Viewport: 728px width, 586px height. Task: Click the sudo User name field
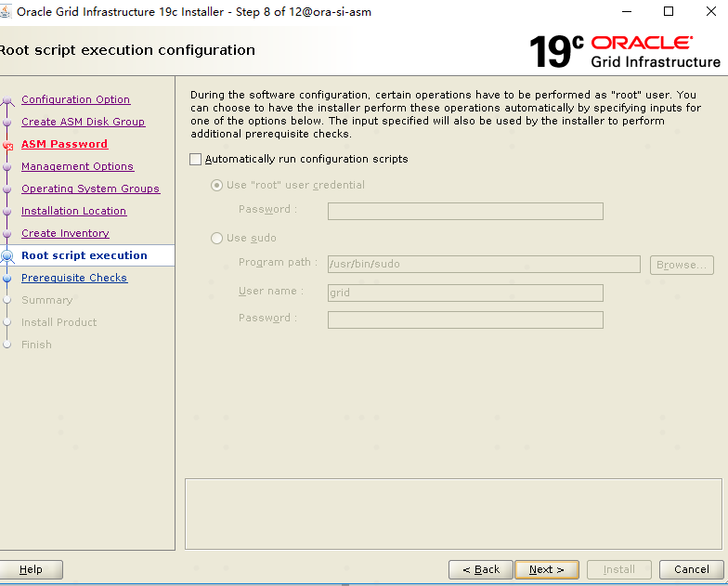pyautogui.click(x=465, y=293)
